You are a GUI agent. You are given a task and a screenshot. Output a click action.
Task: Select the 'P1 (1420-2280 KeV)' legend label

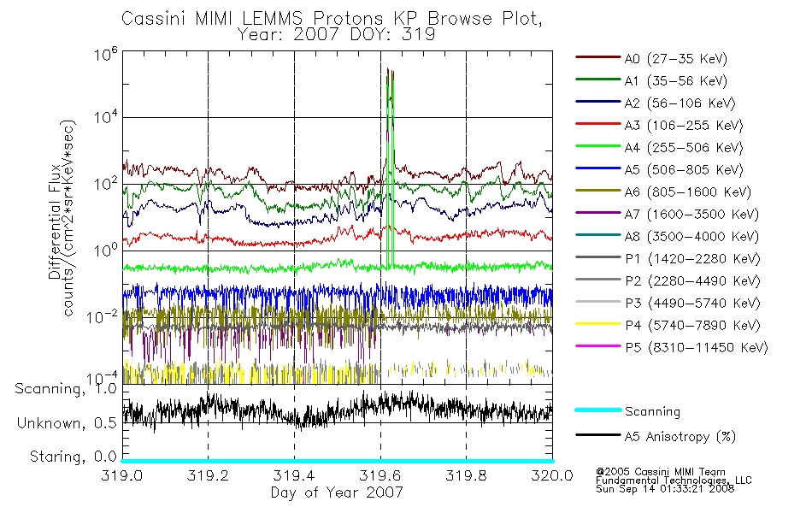[x=692, y=258]
